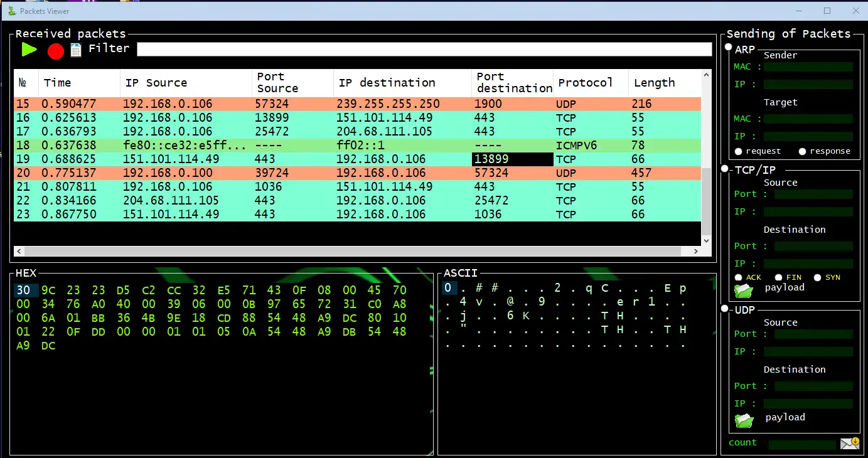The height and width of the screenshot is (458, 868).
Task: Stop capture with the red circle icon
Action: click(x=56, y=51)
